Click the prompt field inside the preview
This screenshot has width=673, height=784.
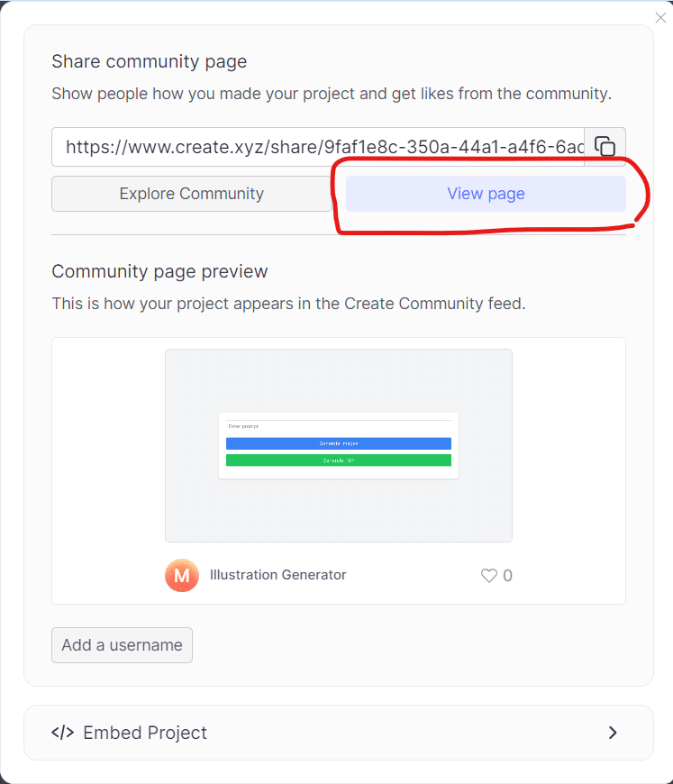click(339, 426)
